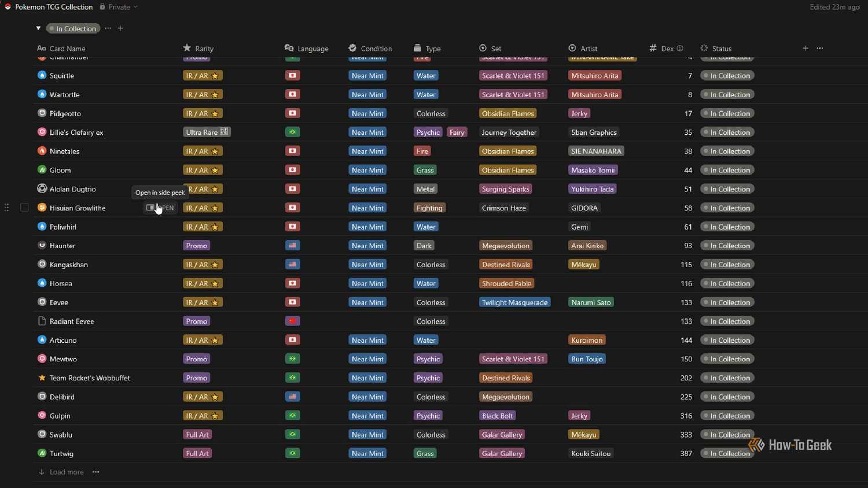Click the star icon of Team Rocket's Wobbuffet
868x488 pixels.
click(x=42, y=378)
